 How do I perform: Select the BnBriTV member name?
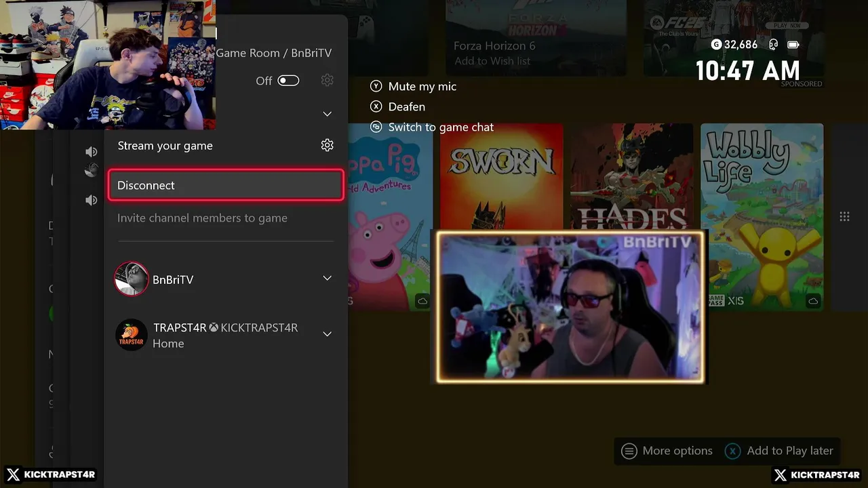coord(173,280)
